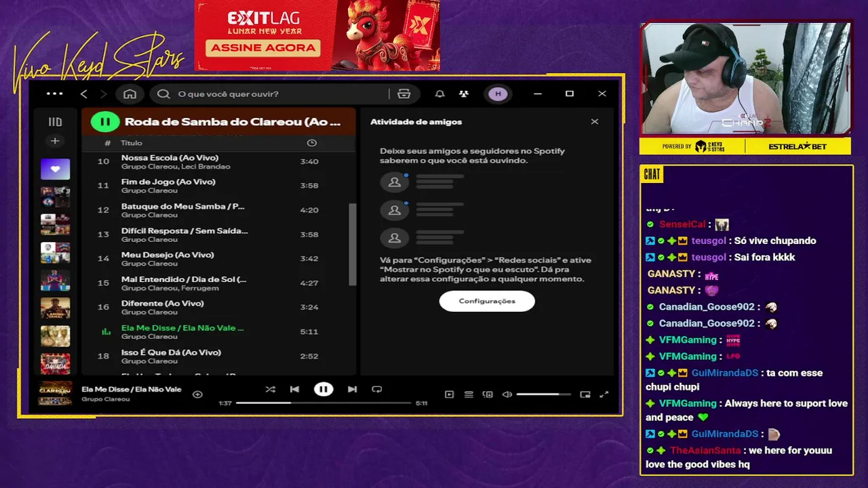The image size is (868, 488).
Task: Toggle shuffle
Action: [x=271, y=389]
